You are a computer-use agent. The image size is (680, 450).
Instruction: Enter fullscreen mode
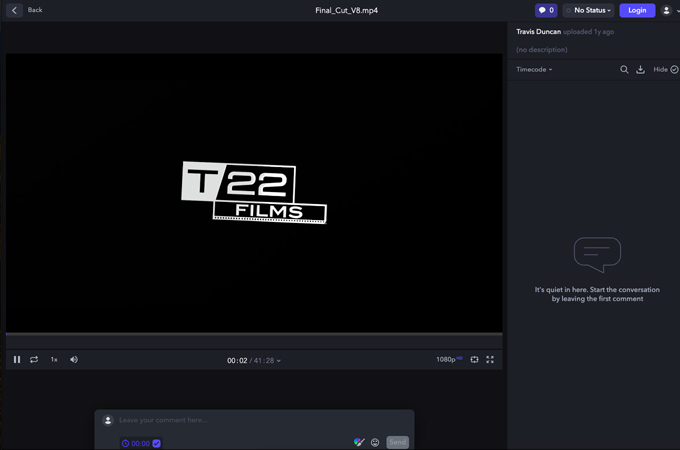[x=490, y=359]
